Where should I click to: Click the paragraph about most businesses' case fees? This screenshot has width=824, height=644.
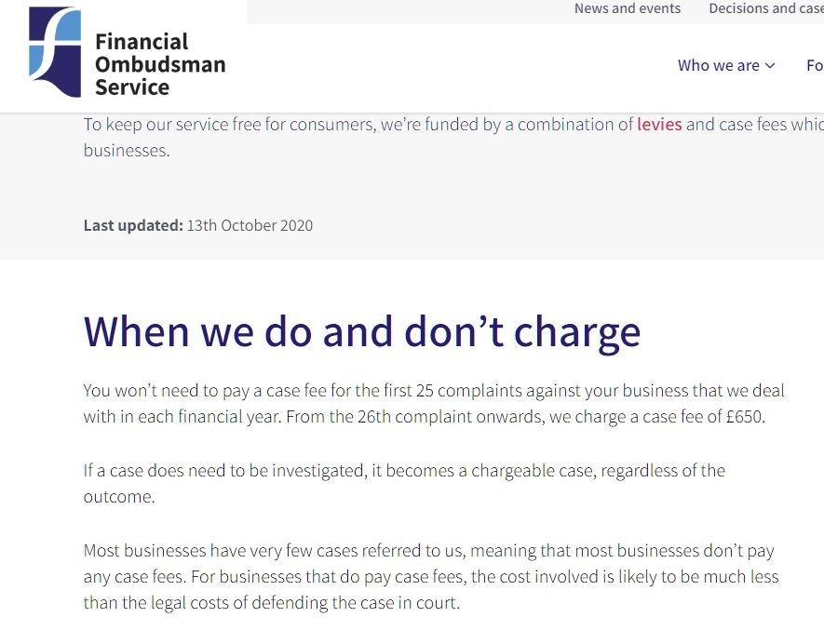431,577
